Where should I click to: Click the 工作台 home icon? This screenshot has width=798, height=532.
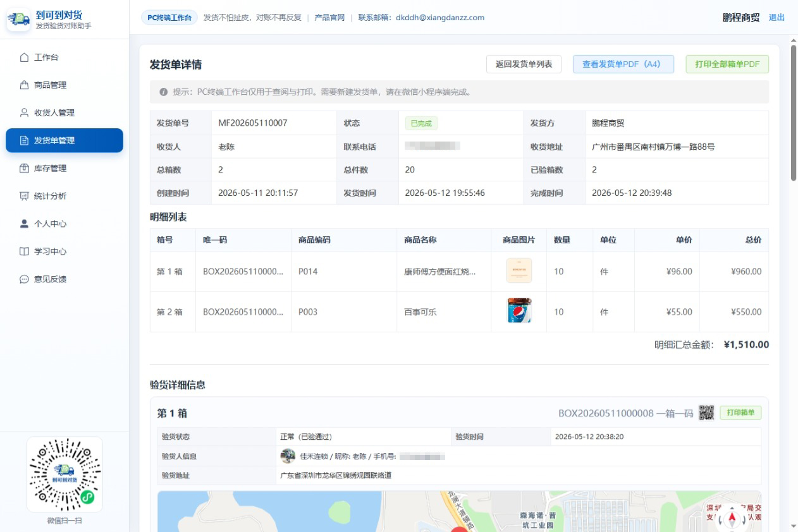(25, 57)
